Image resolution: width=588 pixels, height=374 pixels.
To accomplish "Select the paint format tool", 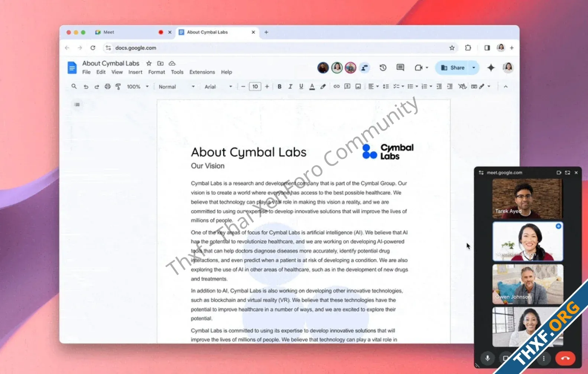I will point(118,86).
